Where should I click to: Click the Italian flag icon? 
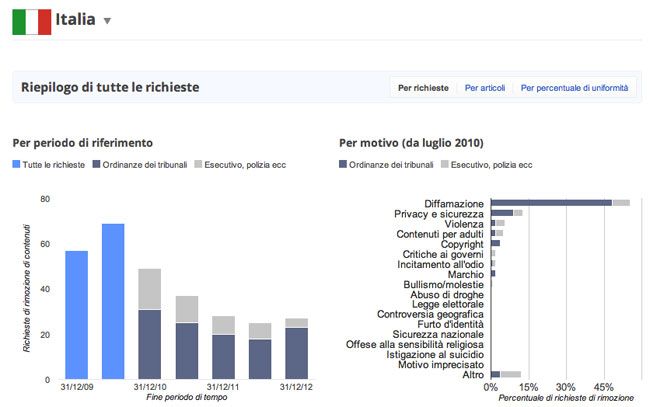31,21
